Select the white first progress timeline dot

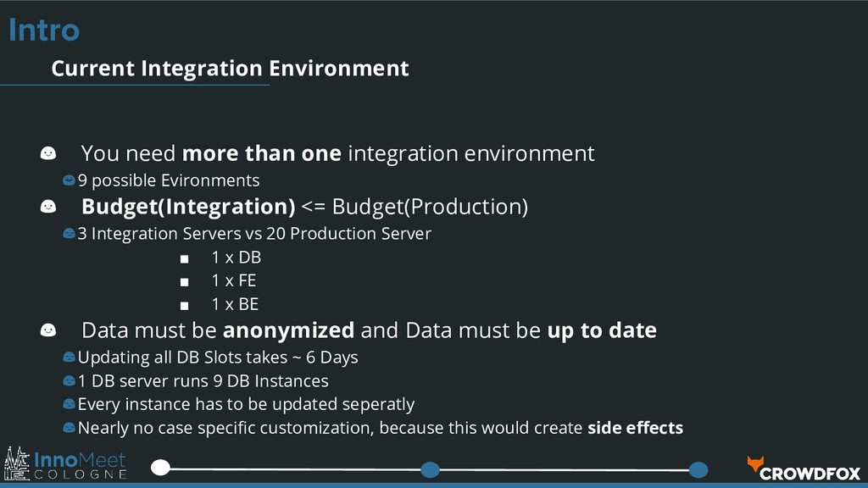pos(160,468)
